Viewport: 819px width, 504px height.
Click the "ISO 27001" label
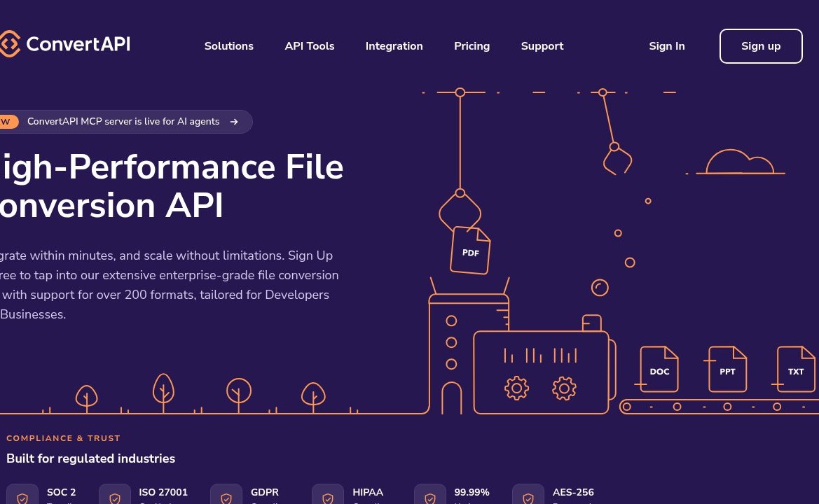click(x=163, y=492)
